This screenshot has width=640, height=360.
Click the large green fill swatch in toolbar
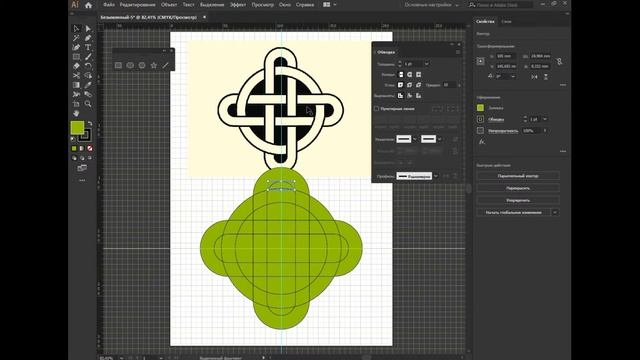click(77, 128)
